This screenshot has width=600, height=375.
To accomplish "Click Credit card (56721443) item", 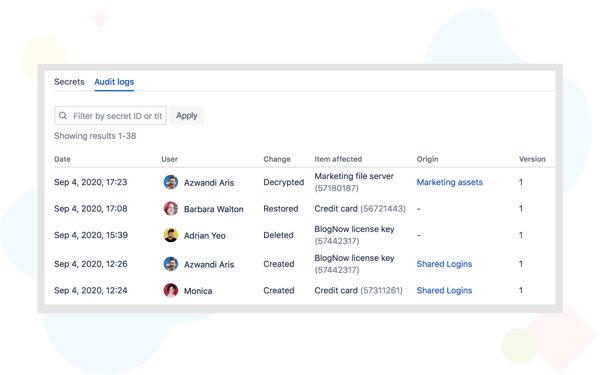I will click(x=360, y=209).
